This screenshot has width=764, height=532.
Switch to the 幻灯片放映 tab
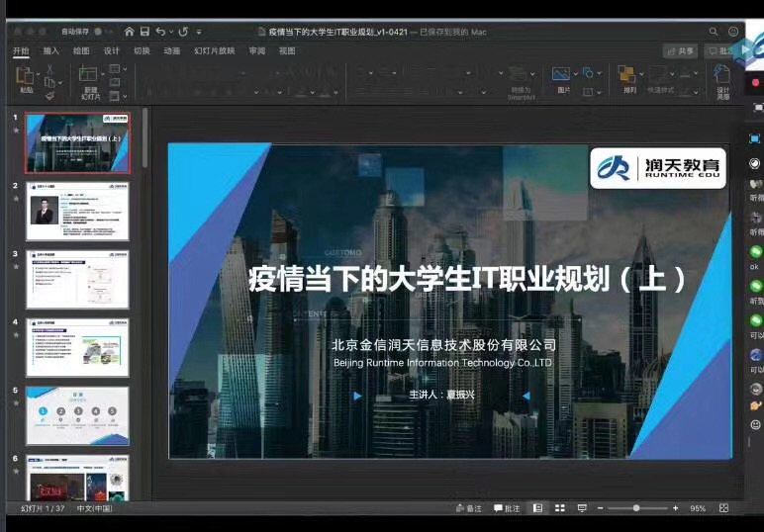point(214,50)
